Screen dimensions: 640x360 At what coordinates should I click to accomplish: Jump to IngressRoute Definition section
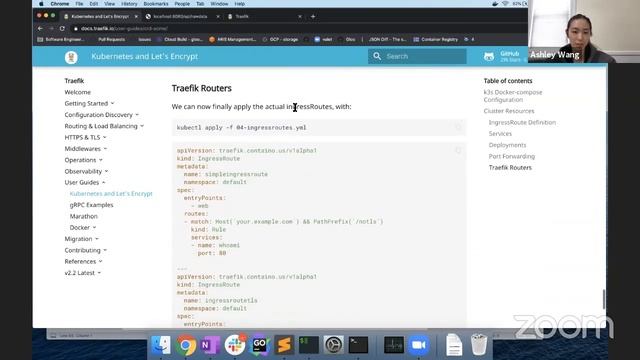[x=522, y=122]
